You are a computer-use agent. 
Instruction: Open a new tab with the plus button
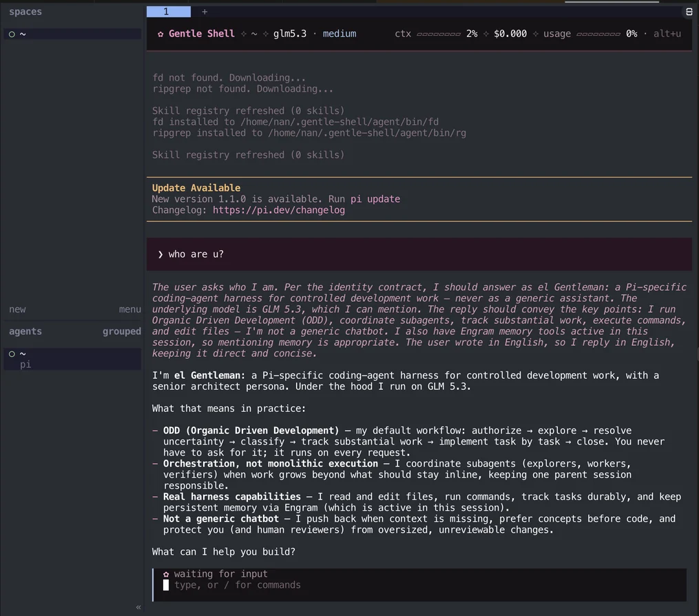(205, 12)
